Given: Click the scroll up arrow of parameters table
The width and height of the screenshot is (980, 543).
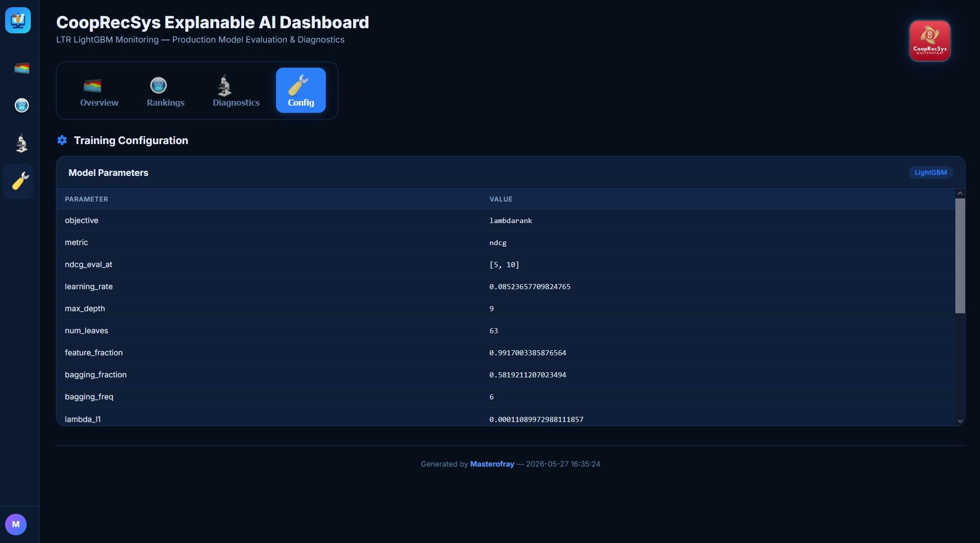Looking at the screenshot, I should coord(960,193).
